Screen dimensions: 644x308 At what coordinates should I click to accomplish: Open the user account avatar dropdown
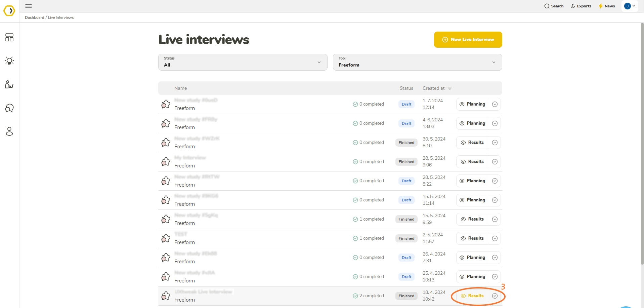(630, 6)
